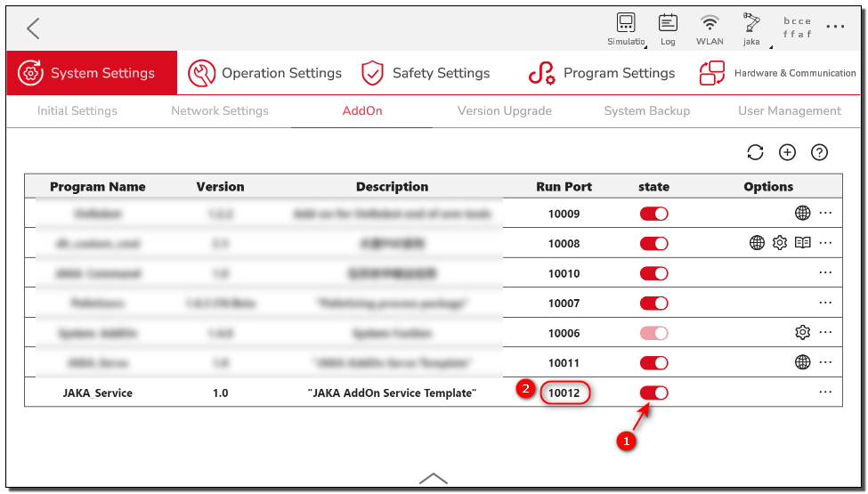Open more options for port 10011 row
Viewport: 868px width, 494px height.
(x=825, y=362)
